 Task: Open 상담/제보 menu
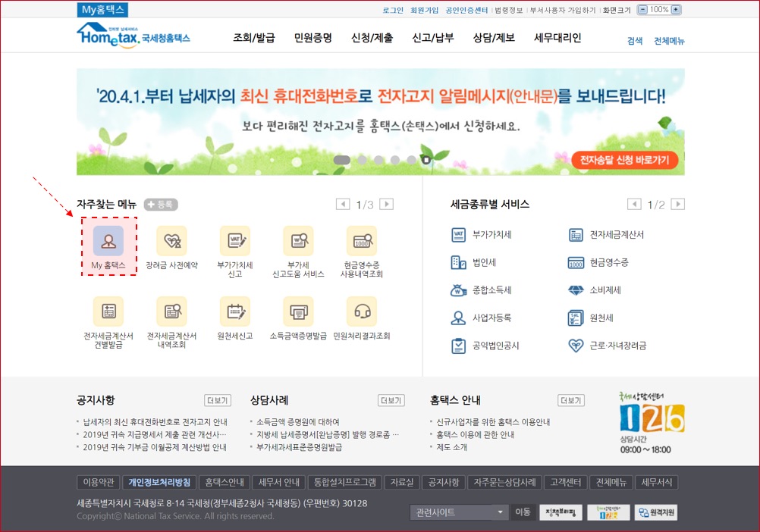(x=494, y=38)
